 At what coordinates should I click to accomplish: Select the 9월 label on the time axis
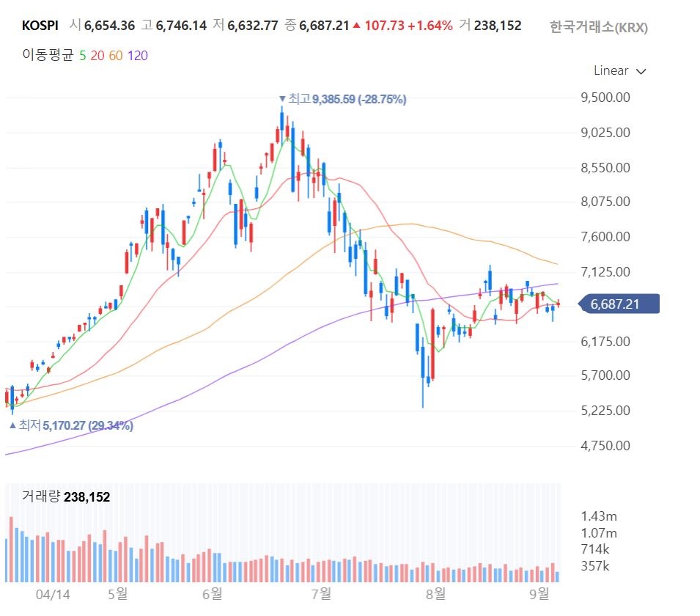[539, 594]
